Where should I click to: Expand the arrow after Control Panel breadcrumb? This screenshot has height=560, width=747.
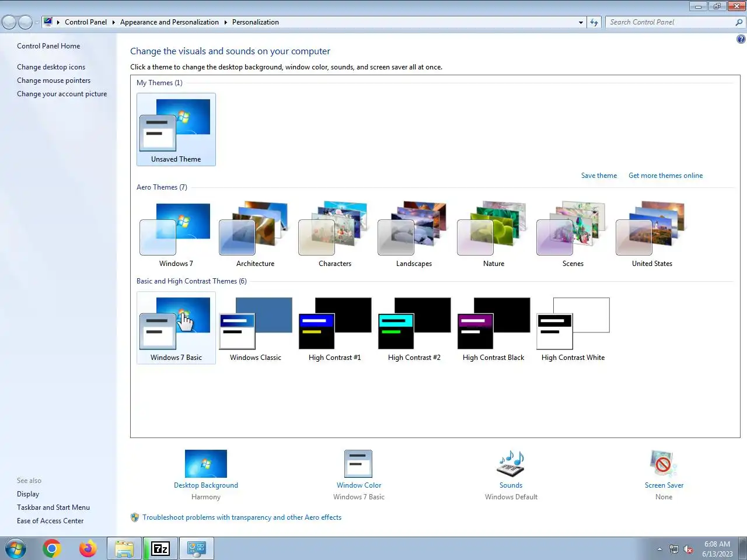pos(113,22)
